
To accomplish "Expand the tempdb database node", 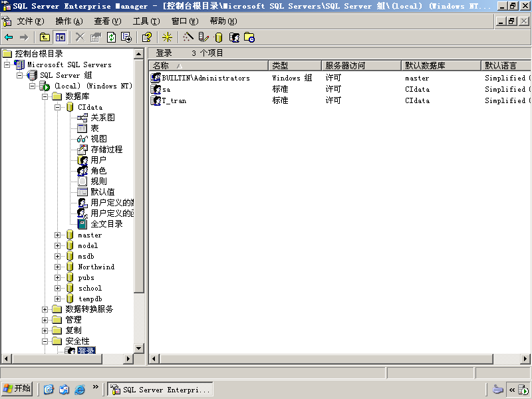I will pyautogui.click(x=58, y=299).
